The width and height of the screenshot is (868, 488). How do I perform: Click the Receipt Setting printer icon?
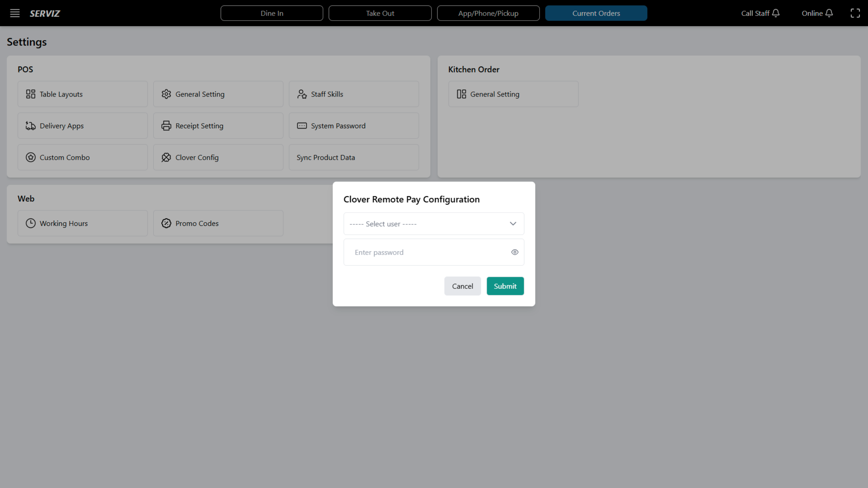pos(166,125)
